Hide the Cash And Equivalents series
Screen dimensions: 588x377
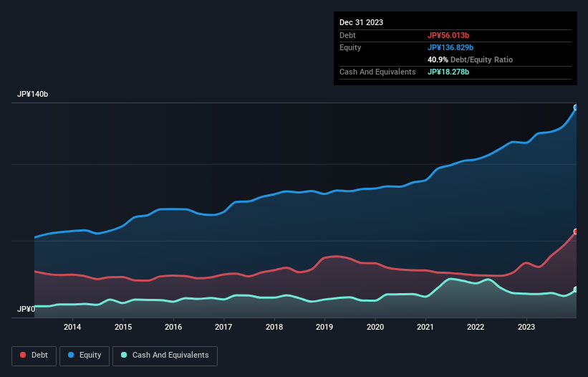pos(165,355)
